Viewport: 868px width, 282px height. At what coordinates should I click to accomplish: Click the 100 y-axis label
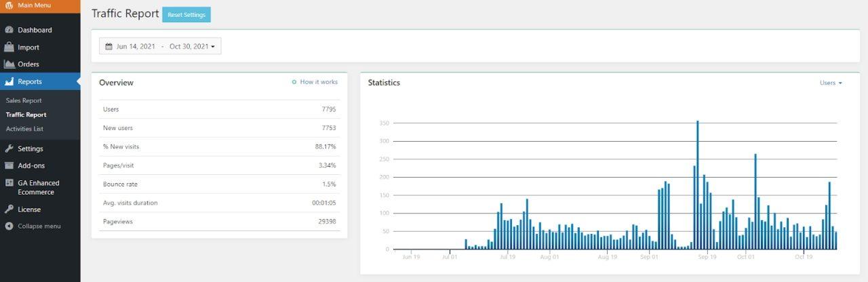click(384, 213)
